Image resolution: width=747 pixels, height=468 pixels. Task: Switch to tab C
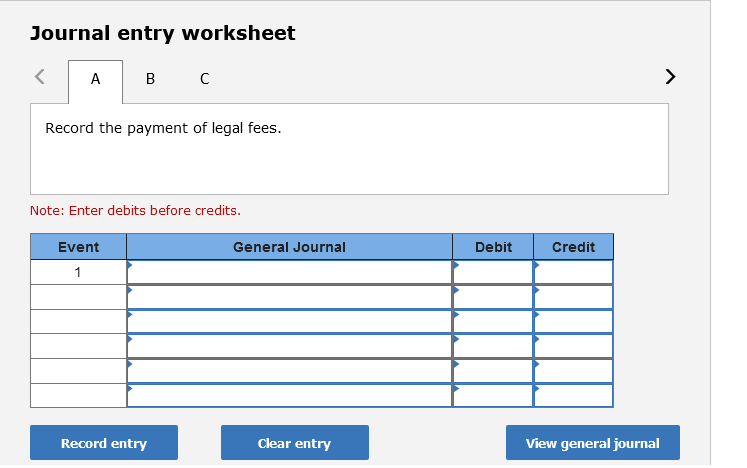[x=204, y=79]
